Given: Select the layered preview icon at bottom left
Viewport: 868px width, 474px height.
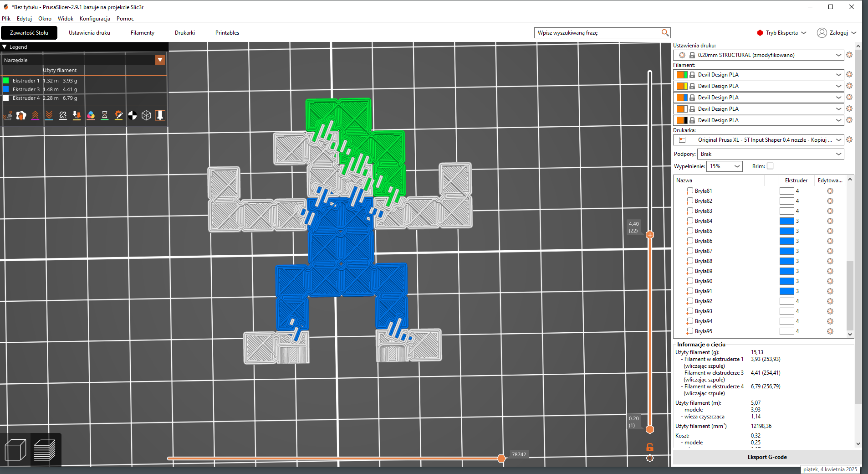Looking at the screenshot, I should 46,450.
